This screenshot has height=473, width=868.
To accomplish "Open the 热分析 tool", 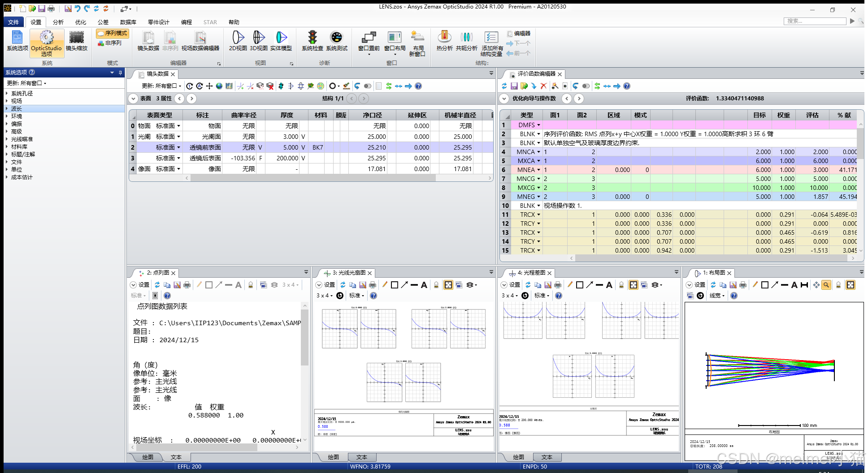I will pyautogui.click(x=444, y=41).
